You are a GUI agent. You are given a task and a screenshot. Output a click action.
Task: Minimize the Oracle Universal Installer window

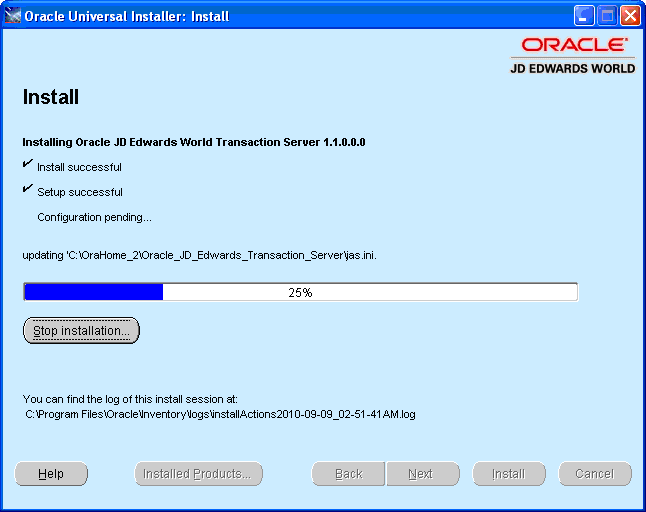tap(583, 16)
